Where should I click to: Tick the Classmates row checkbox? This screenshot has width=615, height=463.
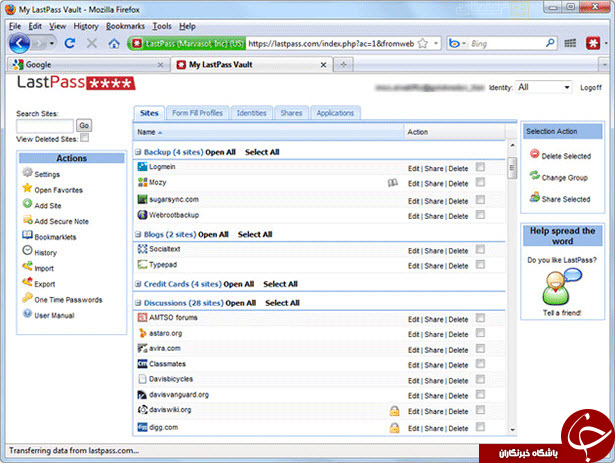[x=480, y=364]
